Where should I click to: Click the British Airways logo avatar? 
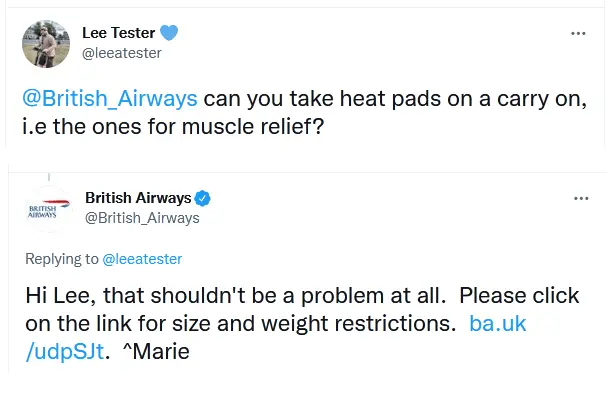(49, 209)
